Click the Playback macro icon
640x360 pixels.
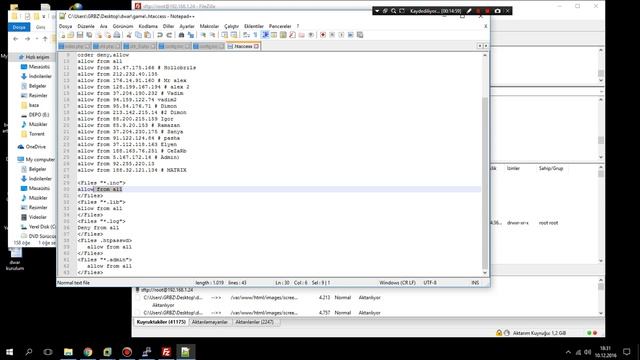click(341, 35)
